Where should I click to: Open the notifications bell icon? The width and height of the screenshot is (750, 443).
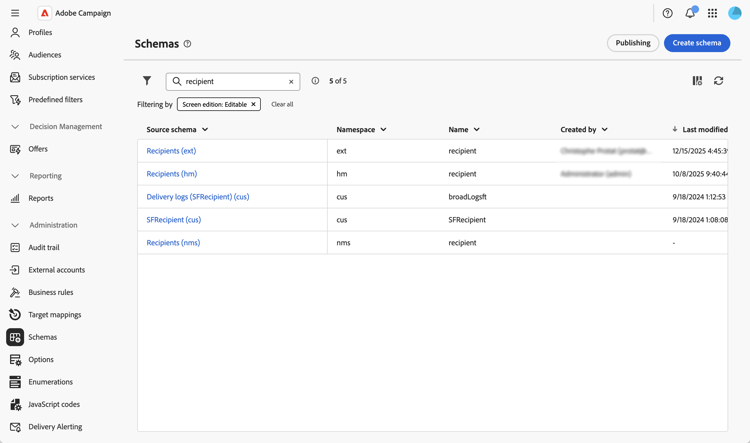coord(690,13)
